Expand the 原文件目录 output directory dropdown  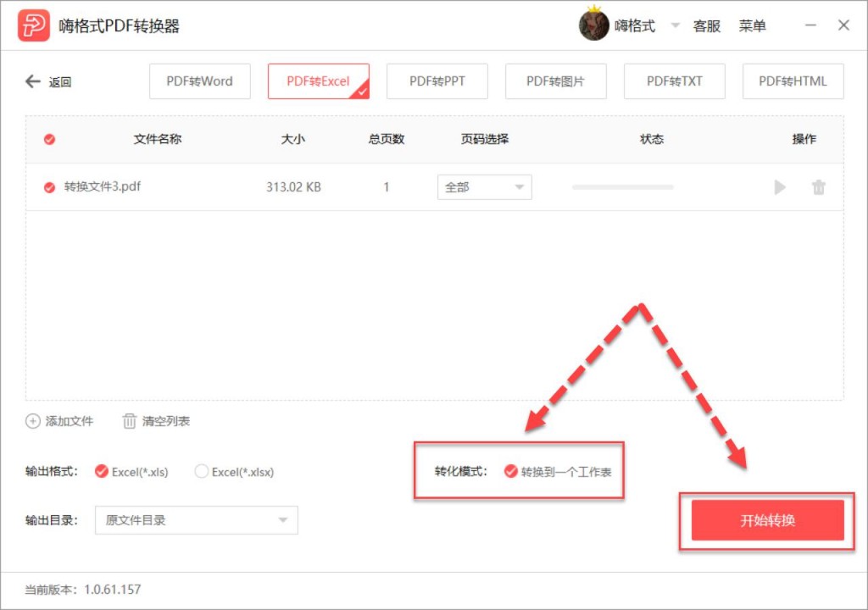coord(197,520)
